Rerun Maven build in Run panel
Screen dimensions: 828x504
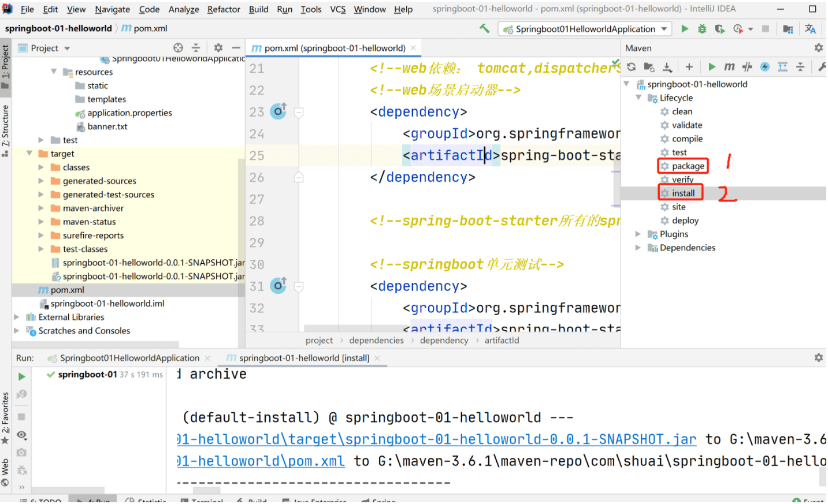click(x=21, y=377)
